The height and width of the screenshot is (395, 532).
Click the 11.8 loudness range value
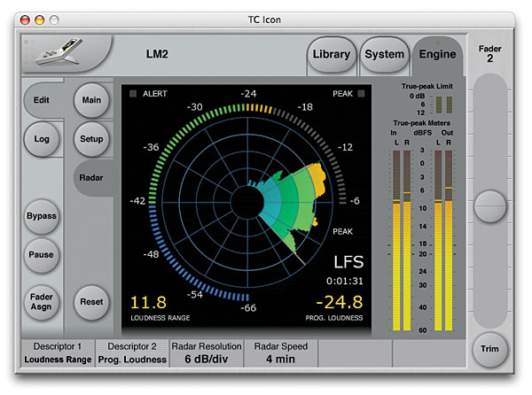148,302
